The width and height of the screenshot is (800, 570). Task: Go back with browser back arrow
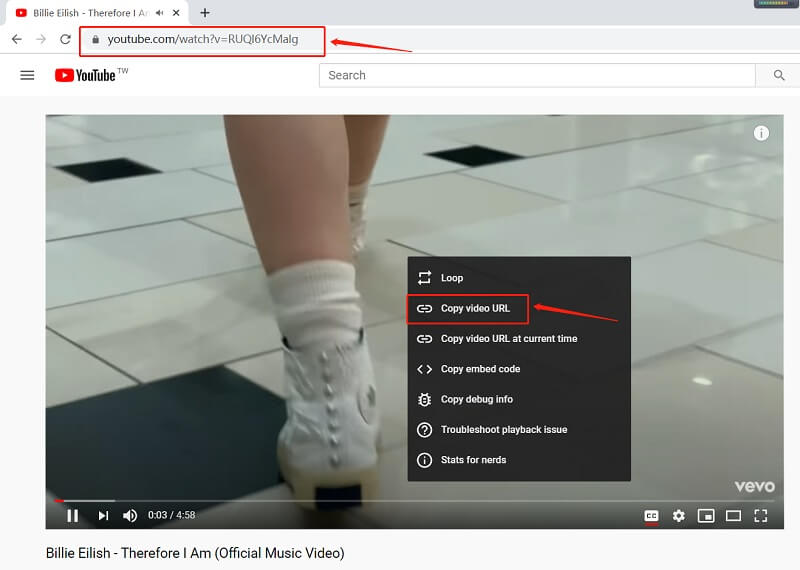point(17,39)
